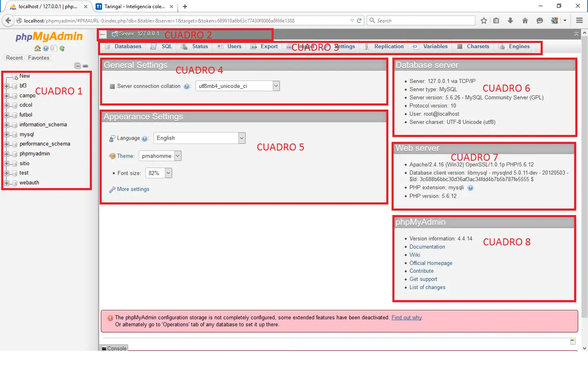Open the Official Homepage link
This screenshot has height=368, width=588.
[x=431, y=263]
